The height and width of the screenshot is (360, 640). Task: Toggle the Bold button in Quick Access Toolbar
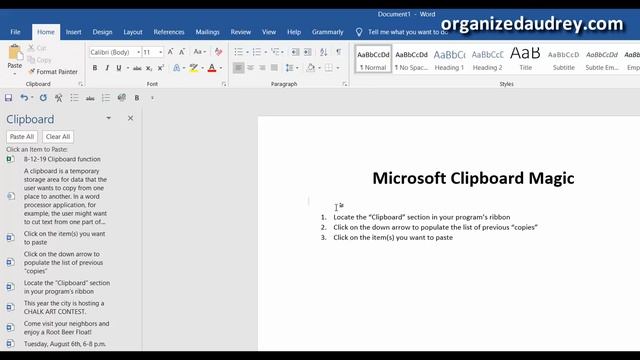point(137,98)
